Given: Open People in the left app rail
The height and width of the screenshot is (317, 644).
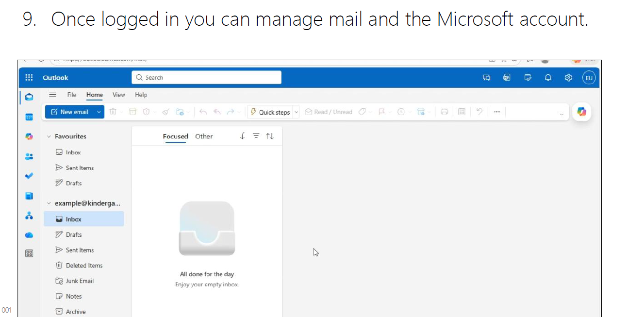Looking at the screenshot, I should point(29,156).
